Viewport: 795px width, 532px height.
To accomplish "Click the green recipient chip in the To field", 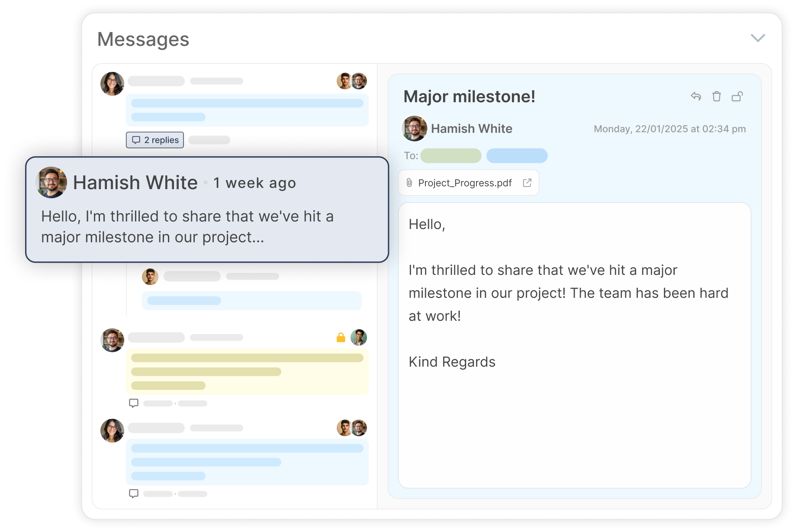I will coord(450,155).
